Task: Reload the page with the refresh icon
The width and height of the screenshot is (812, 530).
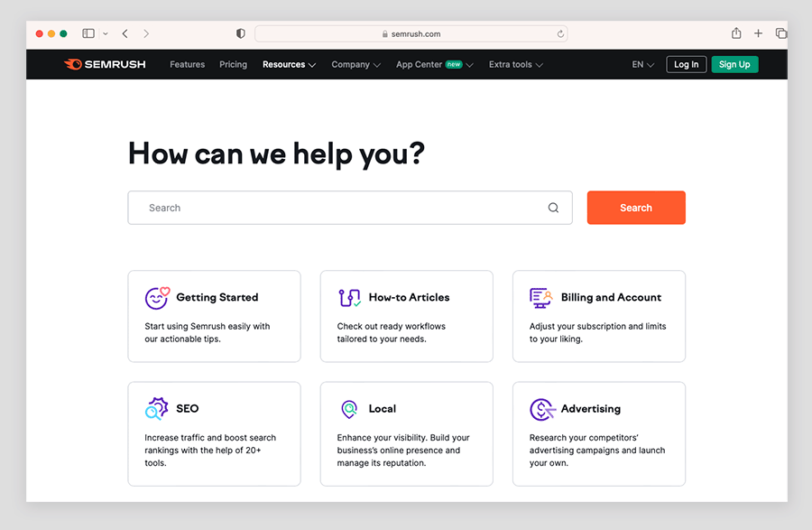Action: click(x=560, y=34)
